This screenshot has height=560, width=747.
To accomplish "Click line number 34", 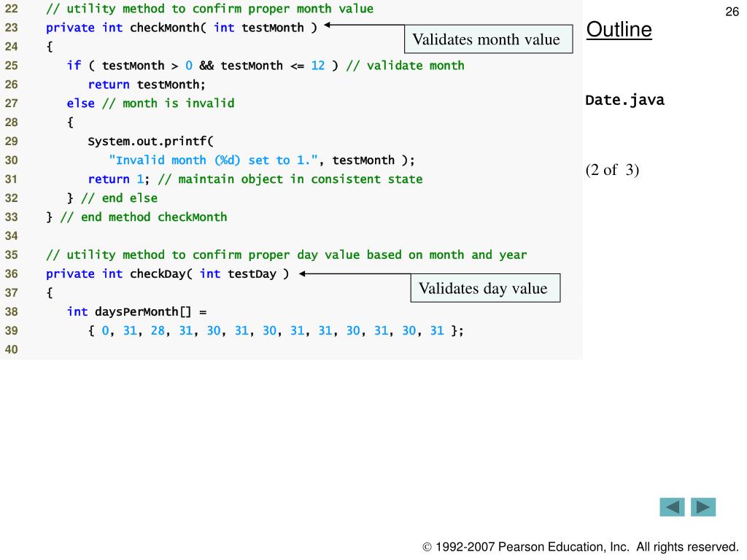I will tap(12, 236).
